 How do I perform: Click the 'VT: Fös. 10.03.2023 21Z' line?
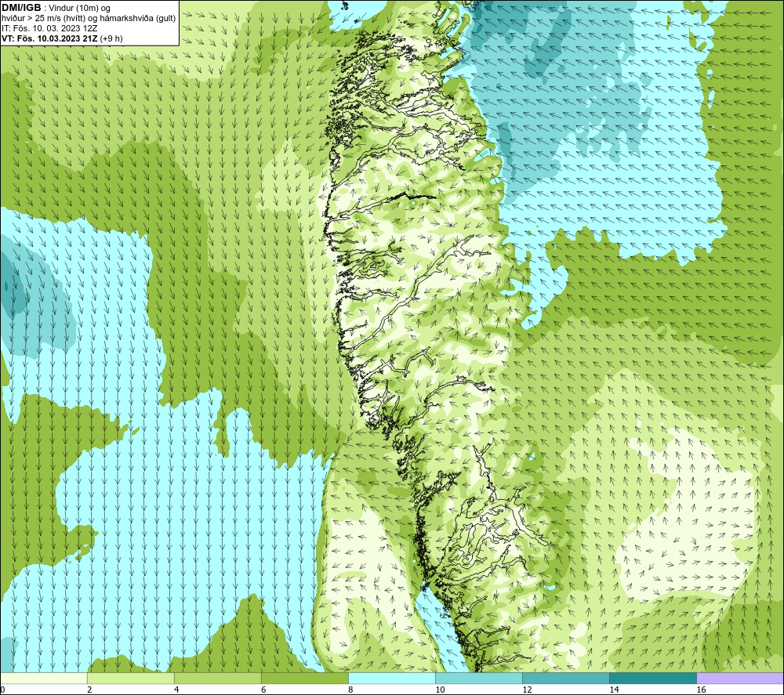pos(62,38)
